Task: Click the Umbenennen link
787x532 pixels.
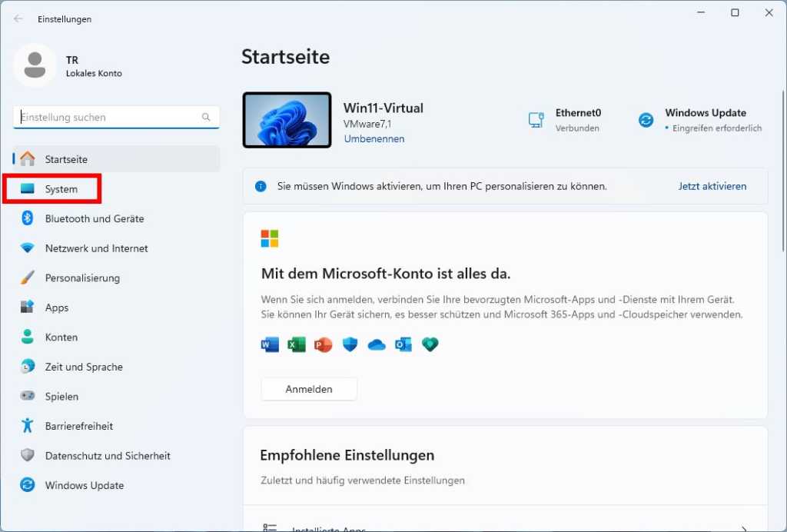Action: pyautogui.click(x=375, y=138)
